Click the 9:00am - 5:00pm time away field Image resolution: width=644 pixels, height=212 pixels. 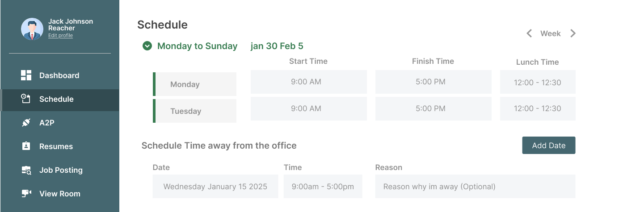(x=323, y=187)
